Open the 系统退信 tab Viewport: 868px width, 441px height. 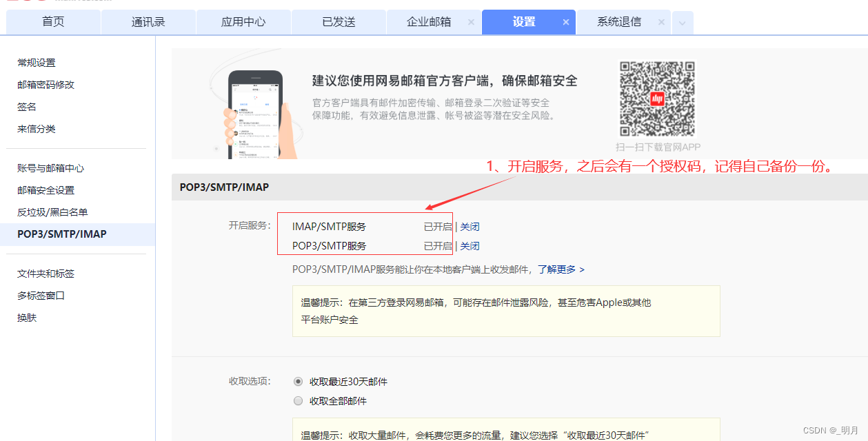pyautogui.click(x=619, y=22)
